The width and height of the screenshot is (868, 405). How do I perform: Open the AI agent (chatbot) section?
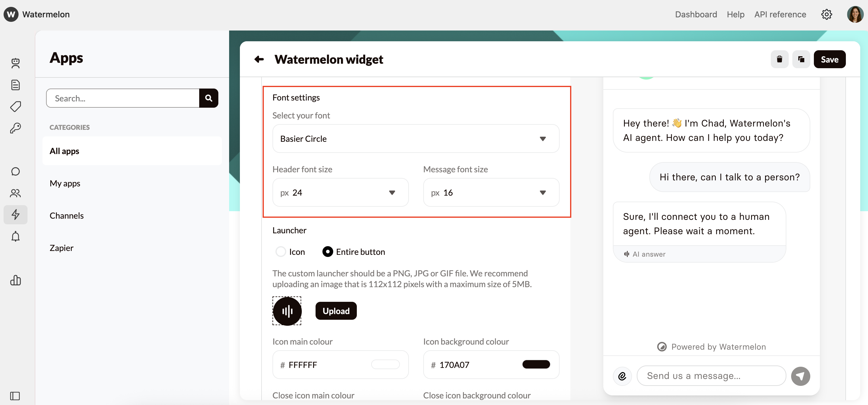point(16,63)
